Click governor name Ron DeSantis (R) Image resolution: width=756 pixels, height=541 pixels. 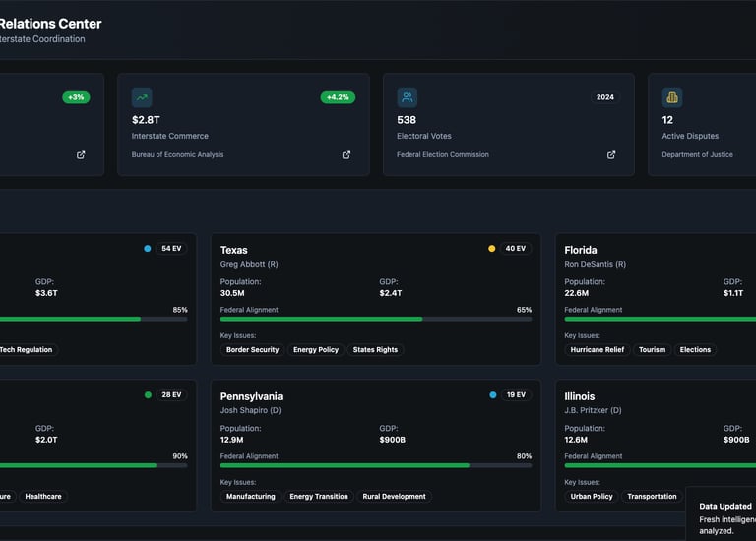tap(596, 264)
